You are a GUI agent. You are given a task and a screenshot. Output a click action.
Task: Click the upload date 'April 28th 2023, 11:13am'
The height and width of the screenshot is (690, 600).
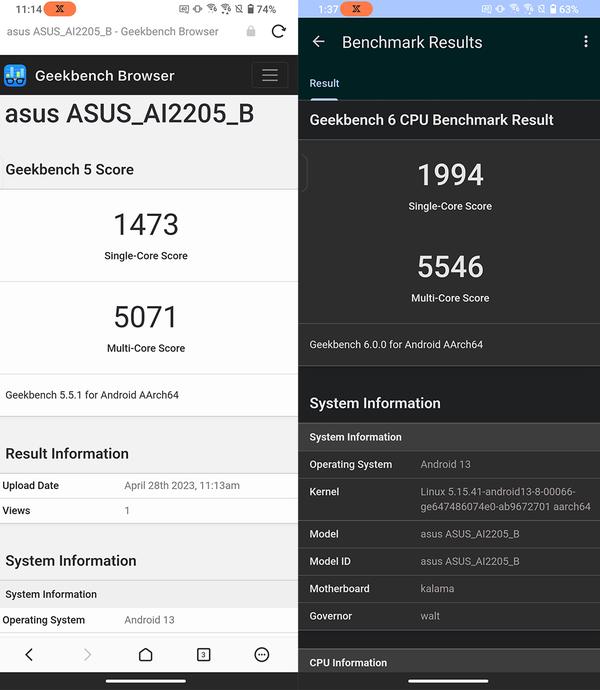pyautogui.click(x=182, y=485)
